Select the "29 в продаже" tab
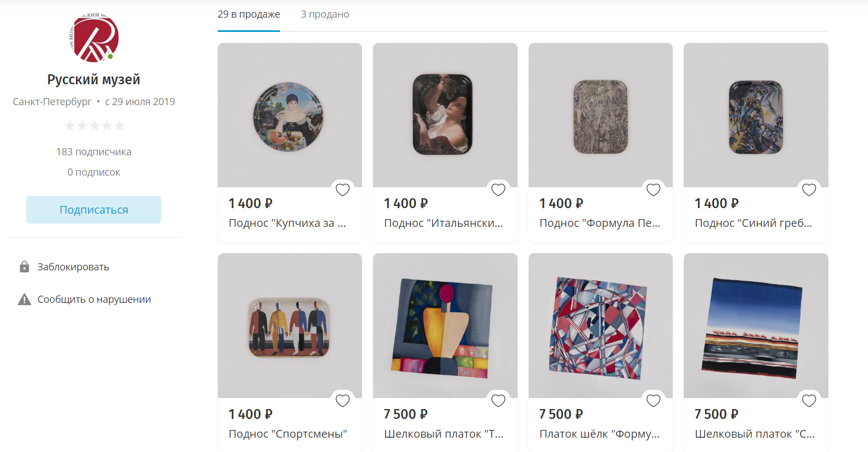The height and width of the screenshot is (452, 868). 249,14
